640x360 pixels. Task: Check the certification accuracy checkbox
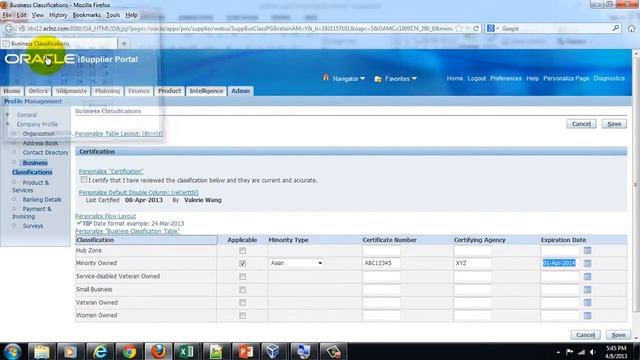[x=84, y=180]
